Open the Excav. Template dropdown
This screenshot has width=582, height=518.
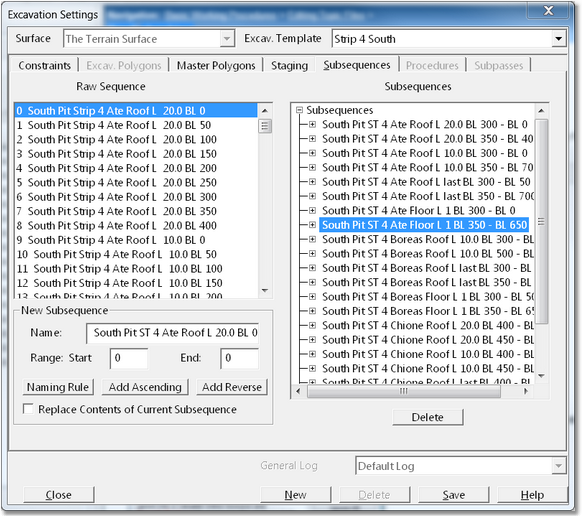pyautogui.click(x=558, y=39)
